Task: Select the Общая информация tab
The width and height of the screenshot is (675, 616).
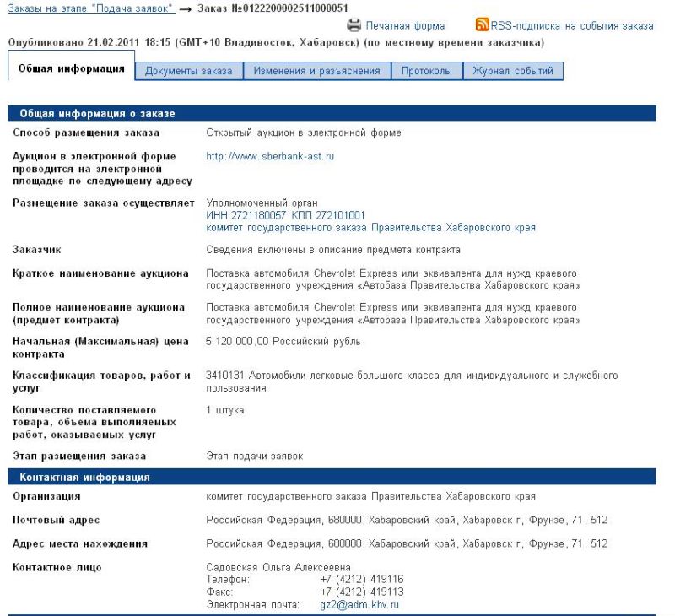Action: [x=72, y=69]
